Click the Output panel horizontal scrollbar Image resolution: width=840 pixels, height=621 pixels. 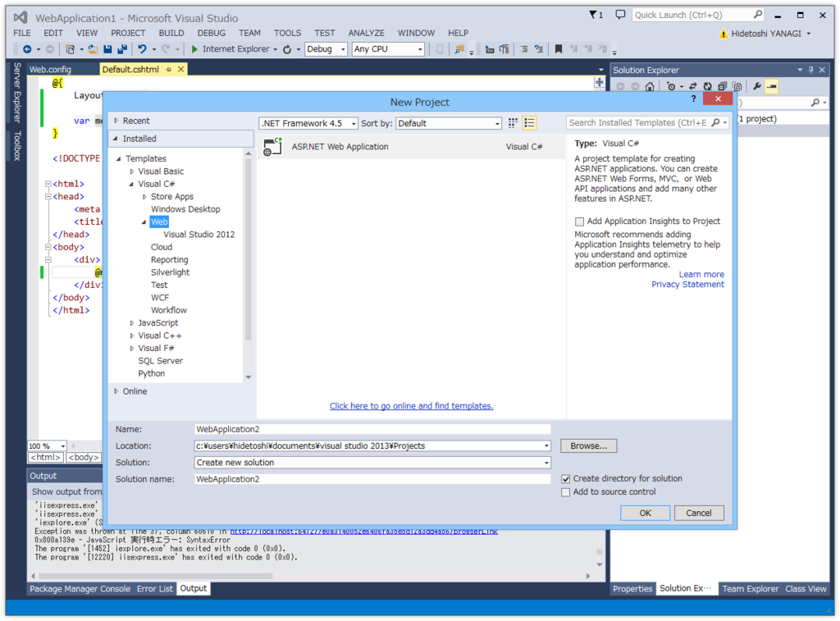pyautogui.click(x=153, y=576)
